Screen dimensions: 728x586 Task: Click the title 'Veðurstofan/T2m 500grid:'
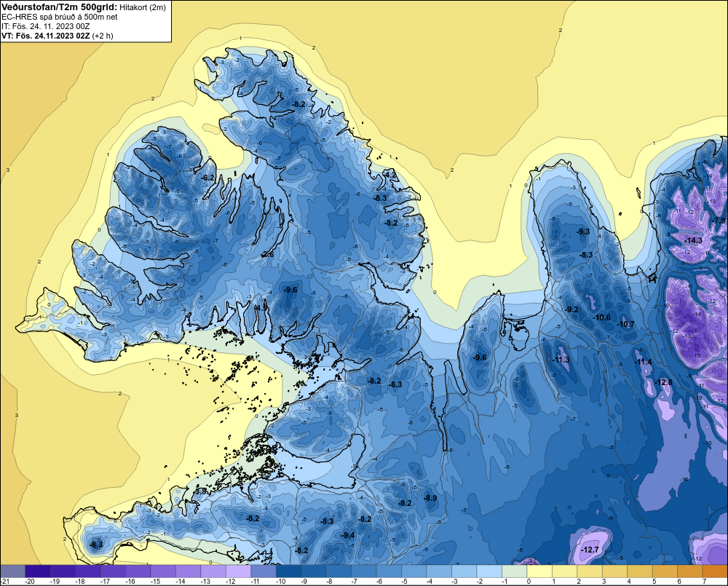pos(60,7)
